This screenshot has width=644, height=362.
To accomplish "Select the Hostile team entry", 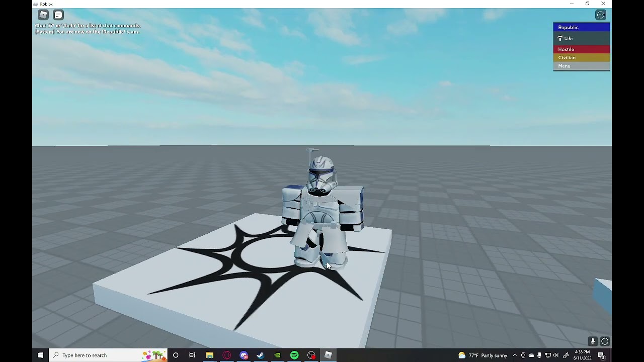I will pyautogui.click(x=582, y=49).
